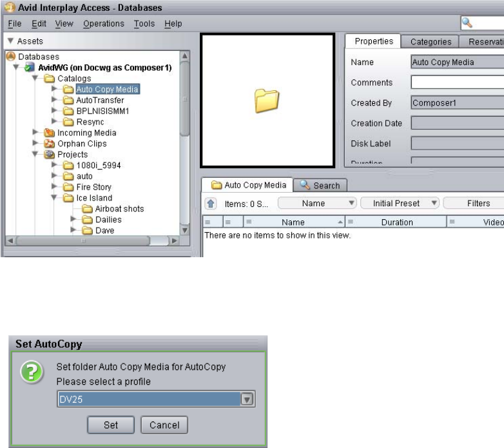The image size is (504, 448).
Task: Open the Edit menu
Action: point(39,24)
